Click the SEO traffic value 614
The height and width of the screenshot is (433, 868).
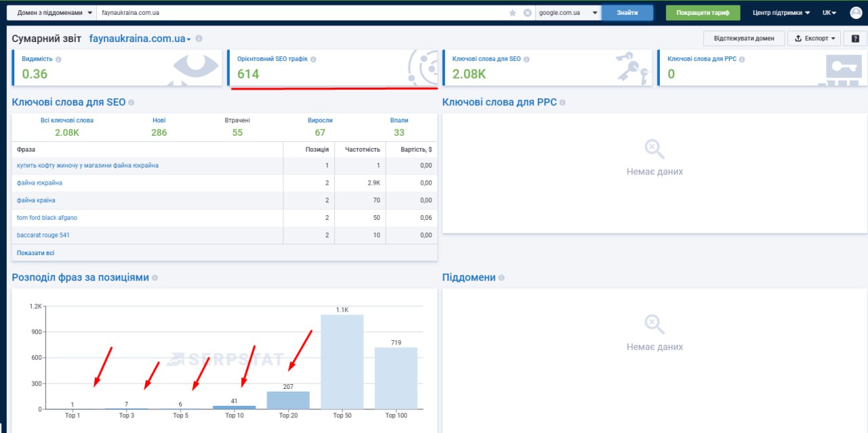click(248, 74)
